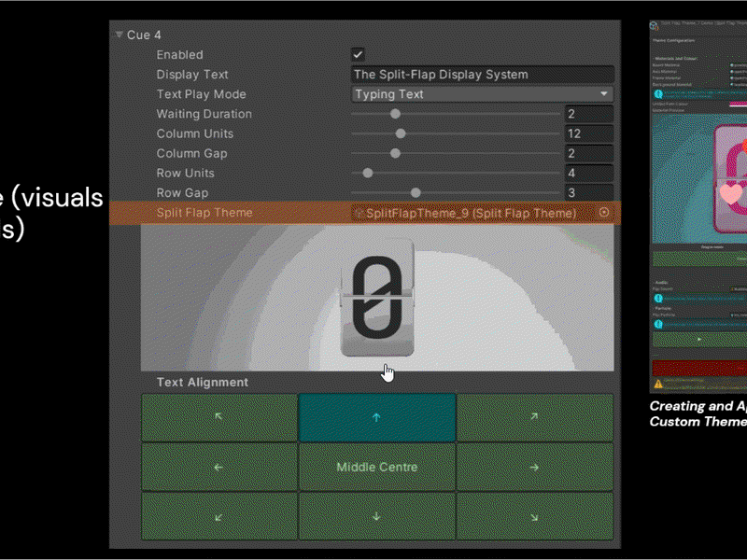Click the Display Text input field

click(482, 75)
